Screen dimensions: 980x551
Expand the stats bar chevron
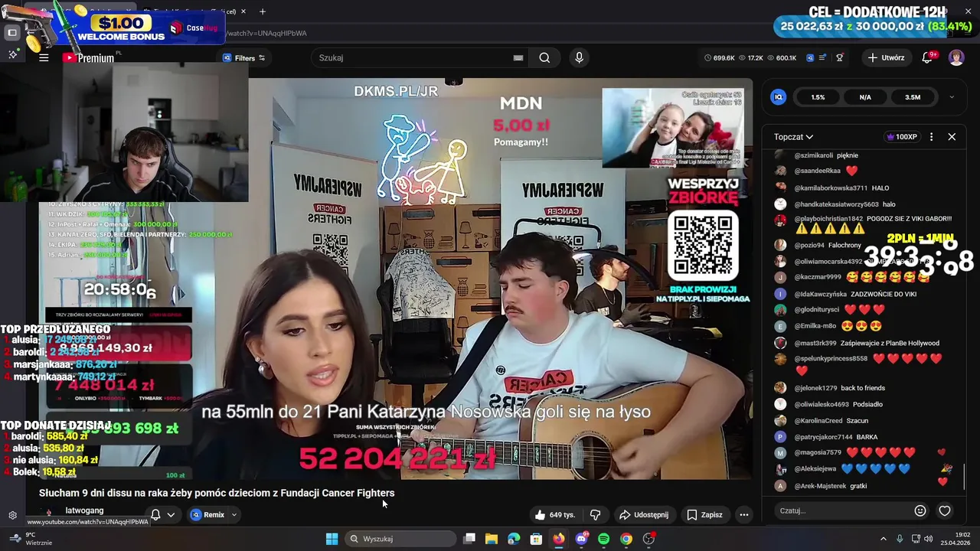click(x=952, y=97)
